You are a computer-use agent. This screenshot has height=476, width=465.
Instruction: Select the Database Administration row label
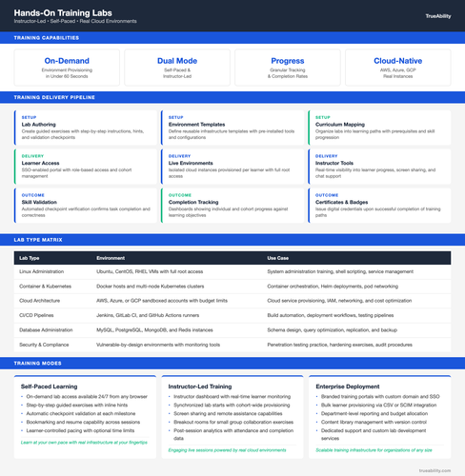46,330
